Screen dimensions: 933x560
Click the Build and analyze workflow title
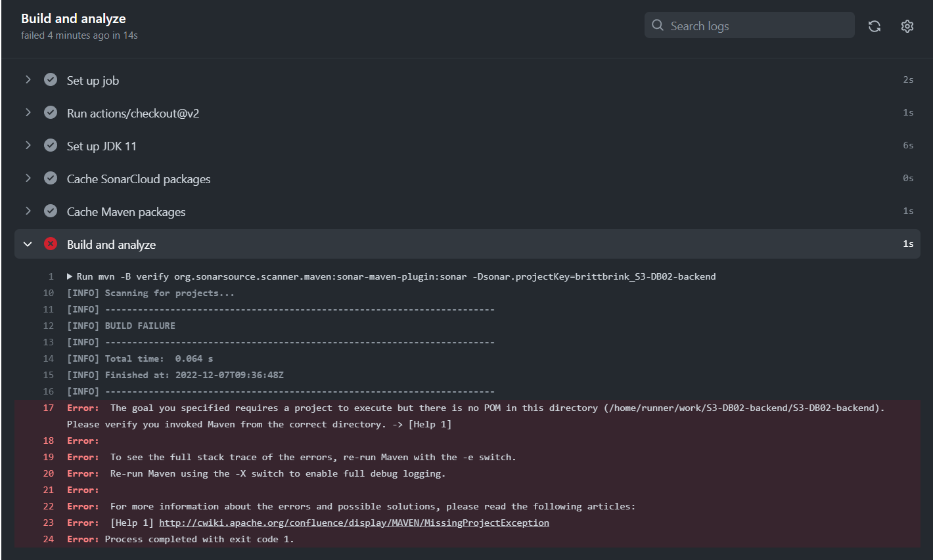(x=73, y=18)
